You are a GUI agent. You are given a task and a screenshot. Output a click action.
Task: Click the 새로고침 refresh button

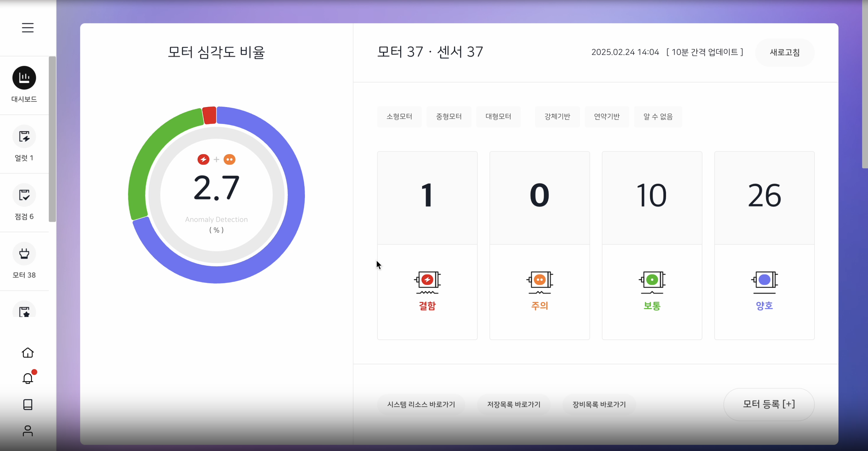(784, 52)
